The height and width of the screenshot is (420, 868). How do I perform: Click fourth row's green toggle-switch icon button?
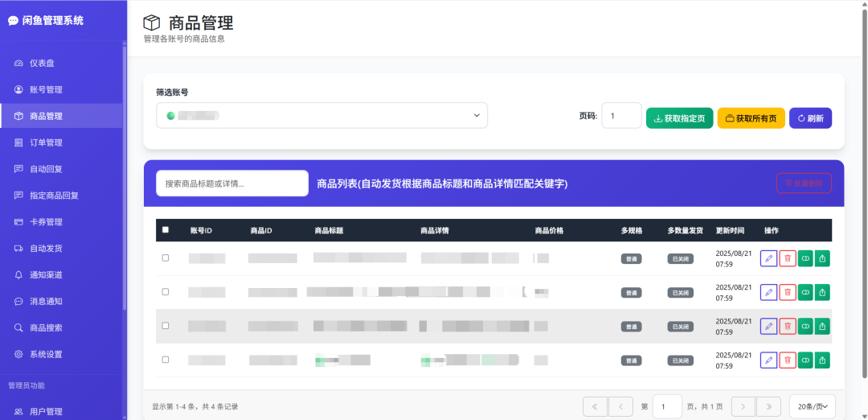pyautogui.click(x=805, y=360)
